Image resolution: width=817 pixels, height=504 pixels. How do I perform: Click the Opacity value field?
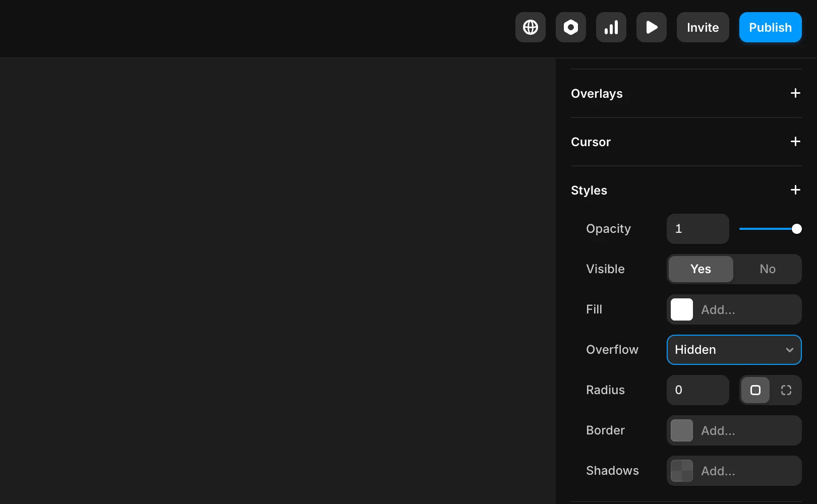[x=698, y=229]
